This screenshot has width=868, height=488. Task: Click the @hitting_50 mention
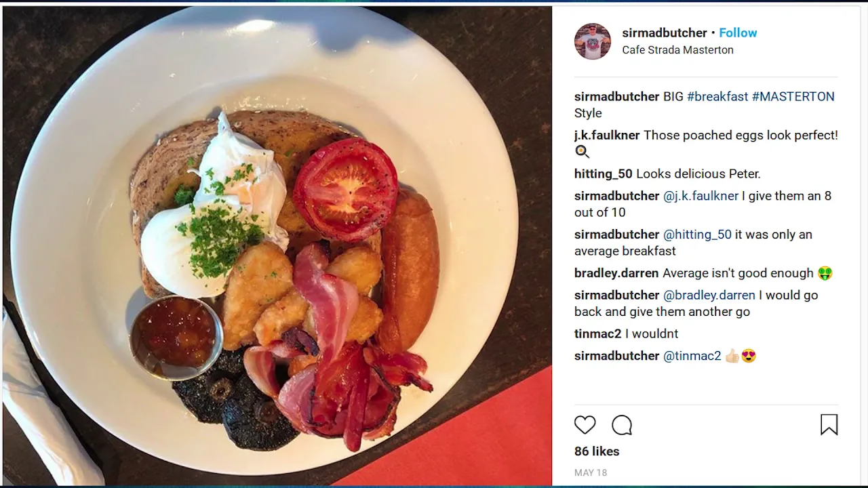tap(697, 235)
